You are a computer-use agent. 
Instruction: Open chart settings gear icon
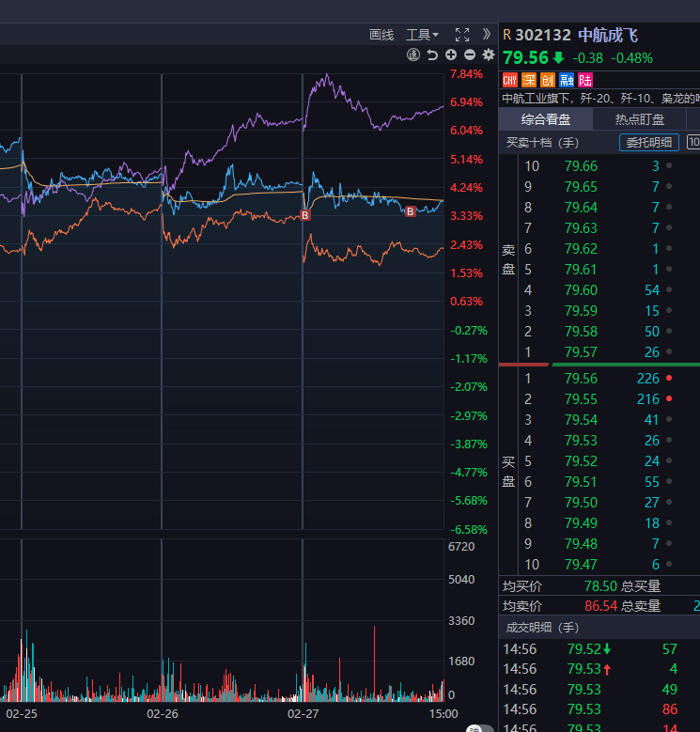(488, 55)
